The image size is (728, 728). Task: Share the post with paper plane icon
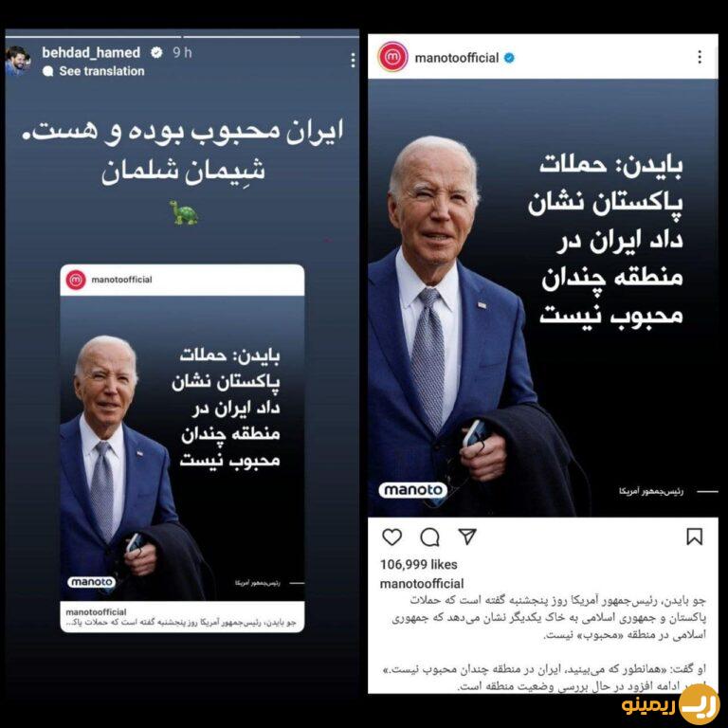[x=467, y=537]
